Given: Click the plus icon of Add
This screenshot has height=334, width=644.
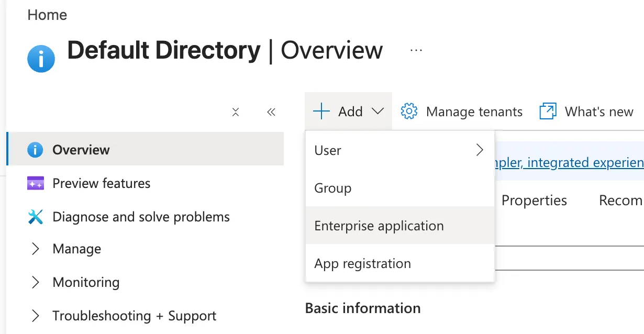Looking at the screenshot, I should [x=321, y=112].
